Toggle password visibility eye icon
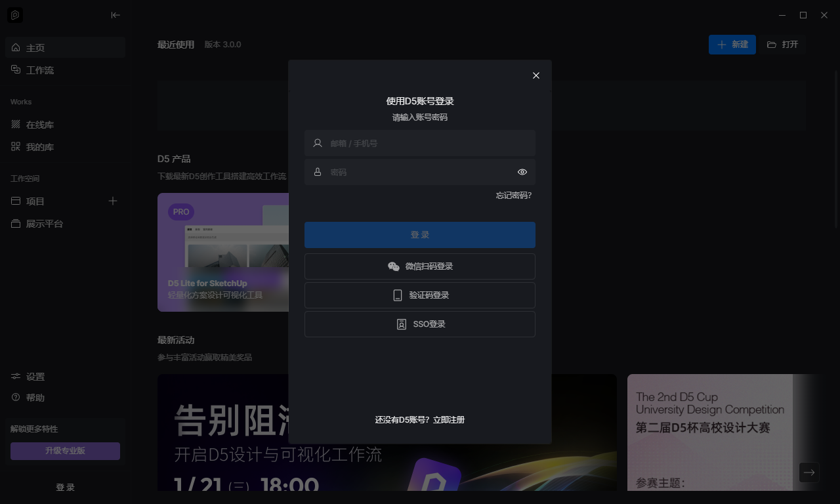840x504 pixels. click(522, 172)
